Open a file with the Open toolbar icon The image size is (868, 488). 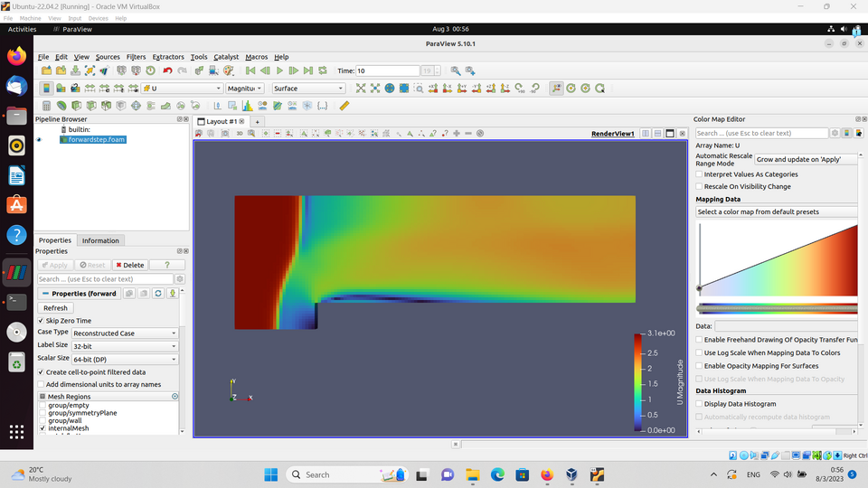(46, 70)
